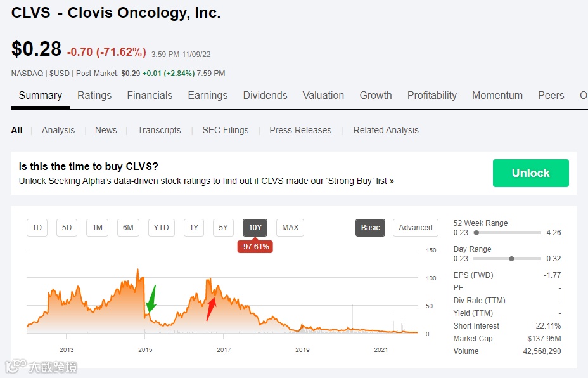The height and width of the screenshot is (378, 588).
Task: Select the 6M chart range
Action: click(x=128, y=228)
